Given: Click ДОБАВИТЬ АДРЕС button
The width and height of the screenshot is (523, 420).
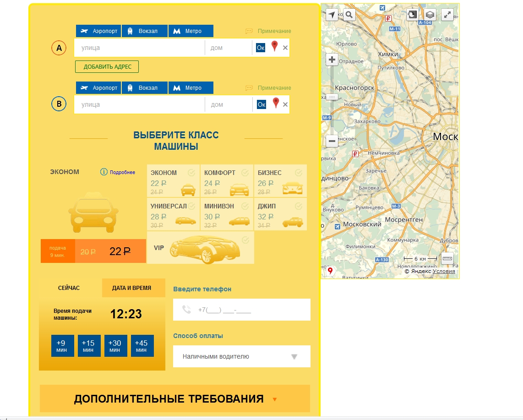Looking at the screenshot, I should pyautogui.click(x=107, y=67).
